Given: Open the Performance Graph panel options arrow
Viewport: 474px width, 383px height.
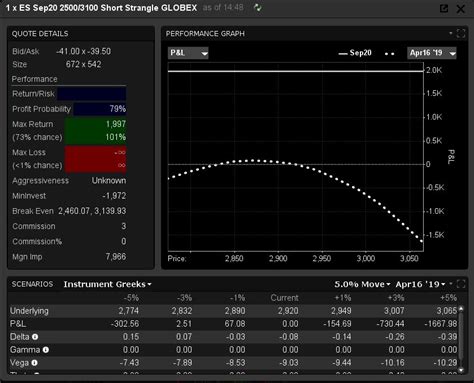Looking at the screenshot, I should [x=451, y=33].
